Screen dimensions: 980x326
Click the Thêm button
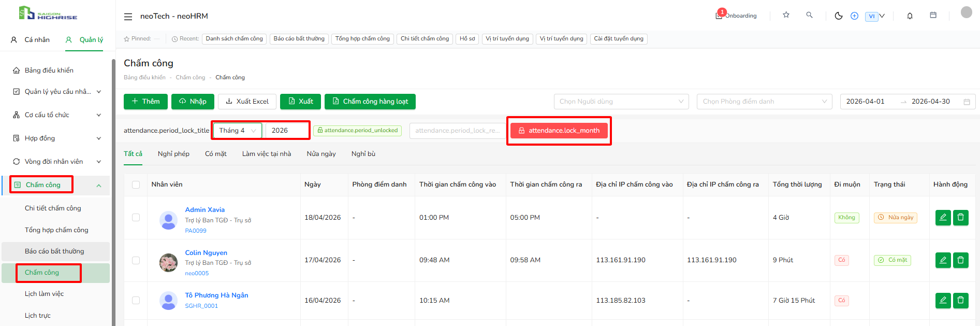click(x=145, y=102)
